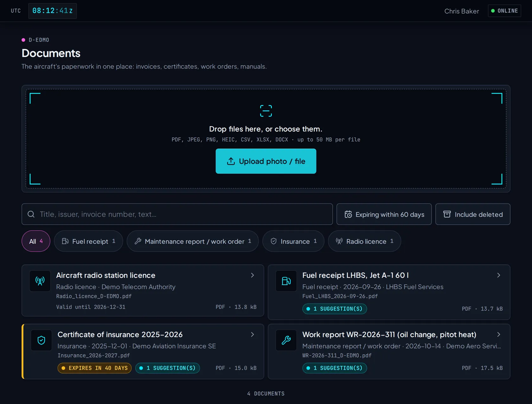This screenshot has height=404, width=532.
Task: Click the EXPIRES IN 40 DAYS badge
Action: (94, 368)
